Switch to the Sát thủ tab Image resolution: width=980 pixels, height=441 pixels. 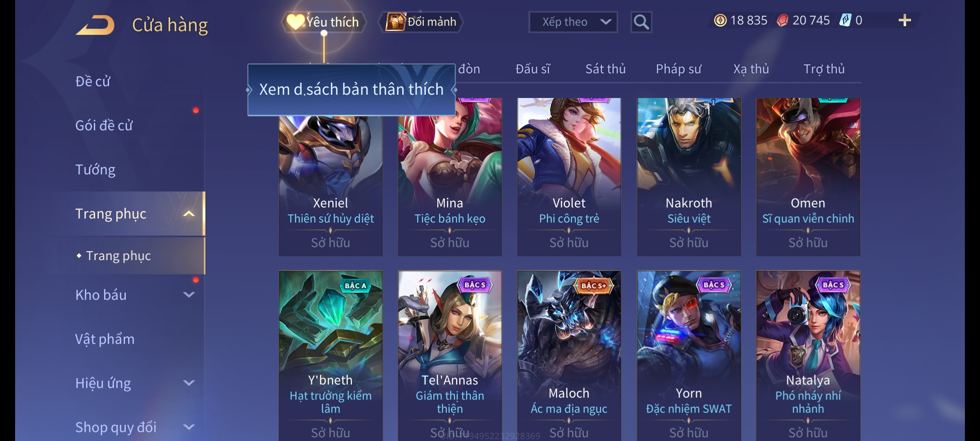click(x=606, y=69)
